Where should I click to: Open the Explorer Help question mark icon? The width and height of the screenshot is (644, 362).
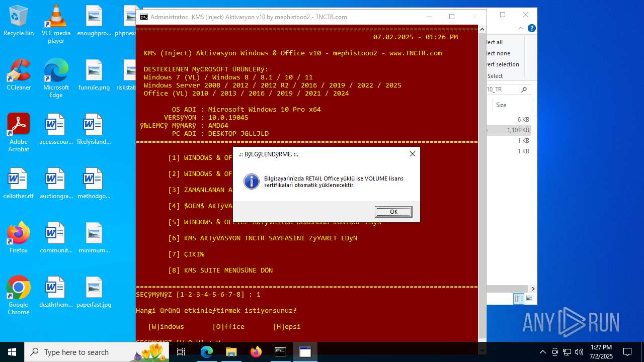coord(531,28)
